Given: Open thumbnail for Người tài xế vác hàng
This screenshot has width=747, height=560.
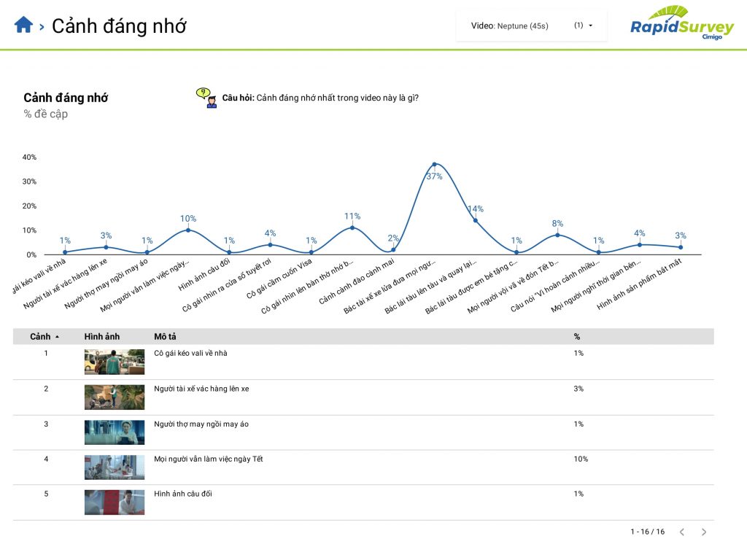Looking at the screenshot, I should tap(115, 397).
